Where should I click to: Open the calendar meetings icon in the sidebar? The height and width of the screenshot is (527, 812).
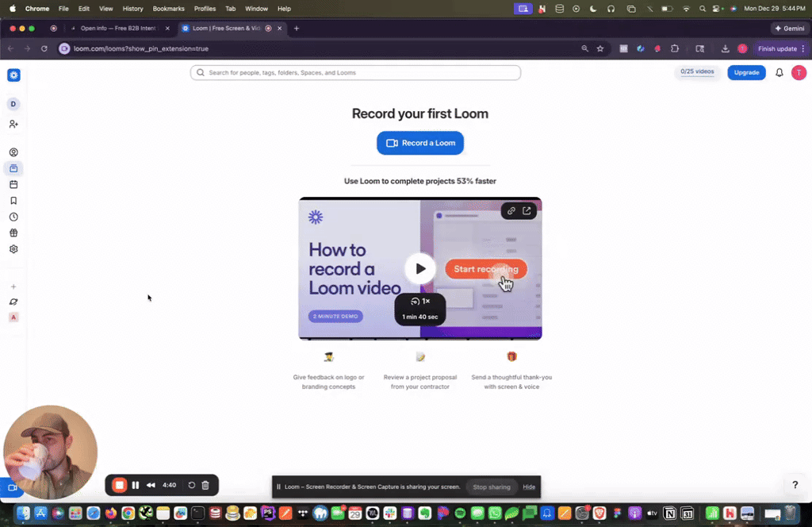tap(13, 184)
